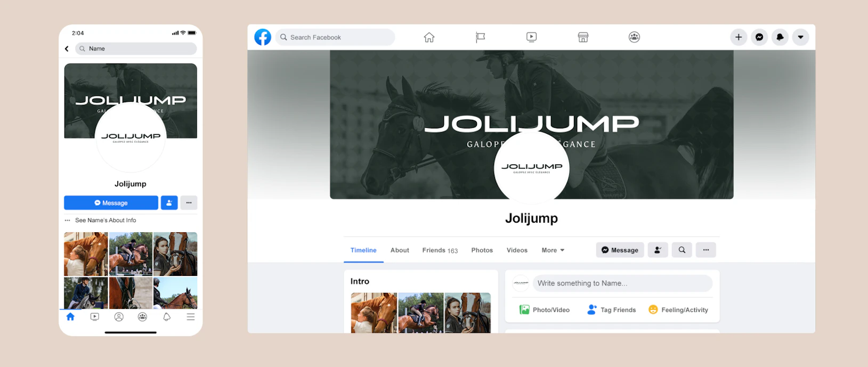Open the notifications bell in desktop header
The height and width of the screenshot is (367, 868).
point(780,37)
